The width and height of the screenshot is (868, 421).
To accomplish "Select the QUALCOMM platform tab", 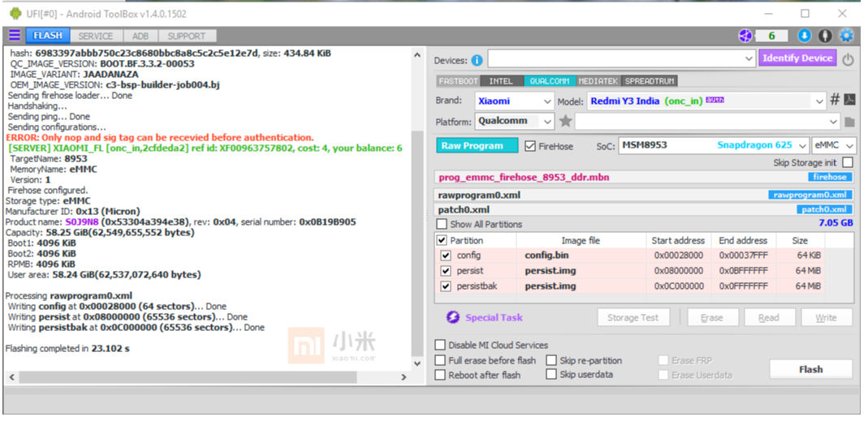I will coord(550,81).
